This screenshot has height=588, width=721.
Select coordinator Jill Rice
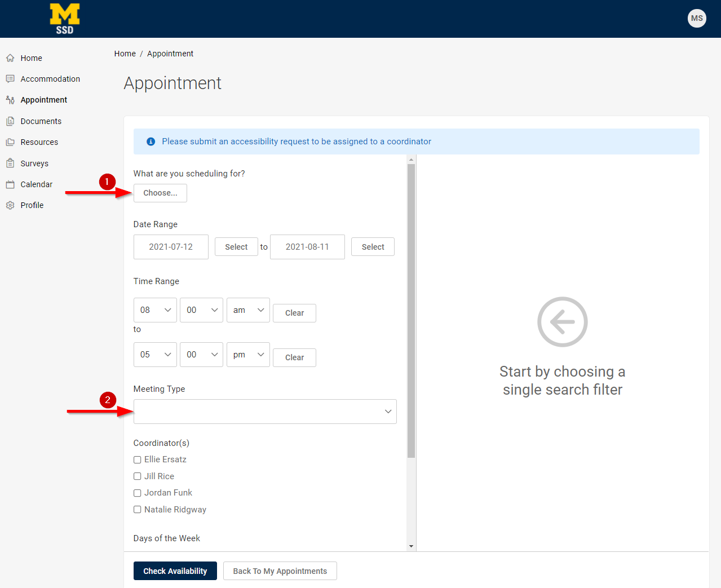point(137,476)
